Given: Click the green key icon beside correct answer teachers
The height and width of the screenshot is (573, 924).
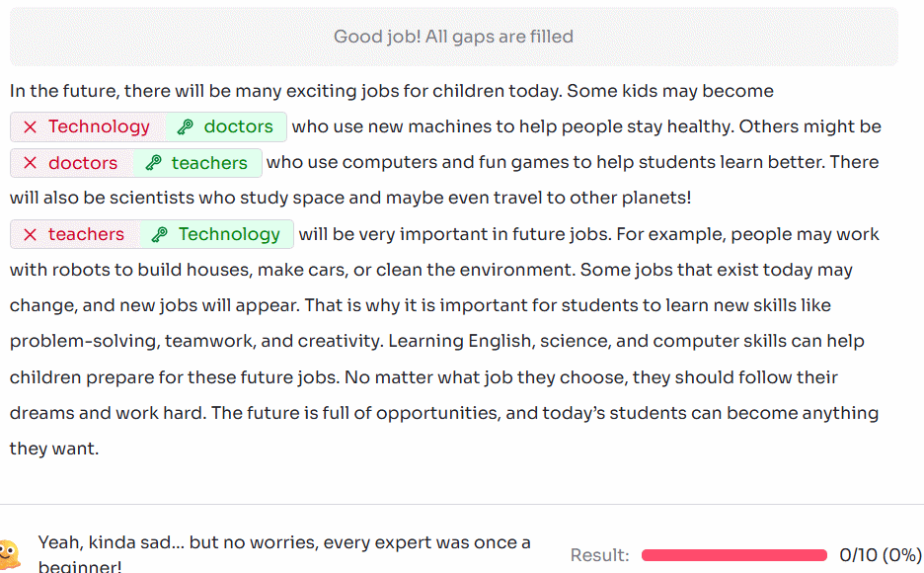Looking at the screenshot, I should [152, 163].
